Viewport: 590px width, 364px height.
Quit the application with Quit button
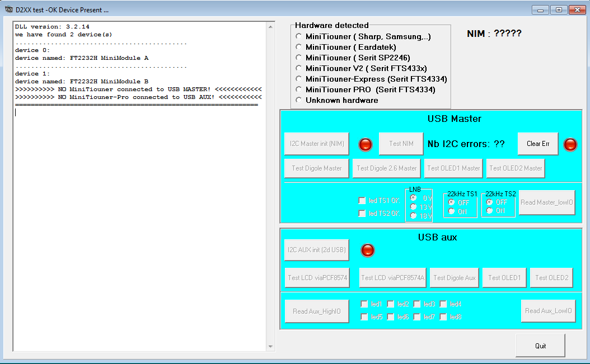click(540, 346)
